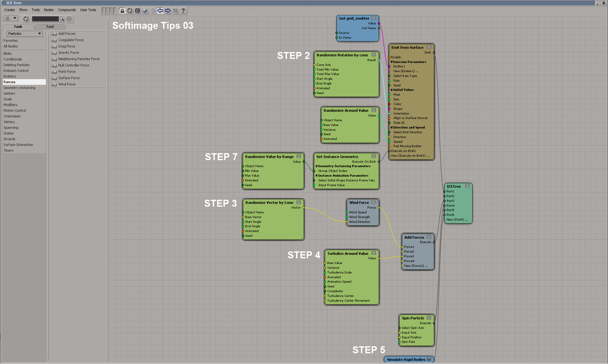This screenshot has height=364, width=608.
Task: Select the Surface Interaction task category
Action: pyautogui.click(x=18, y=145)
